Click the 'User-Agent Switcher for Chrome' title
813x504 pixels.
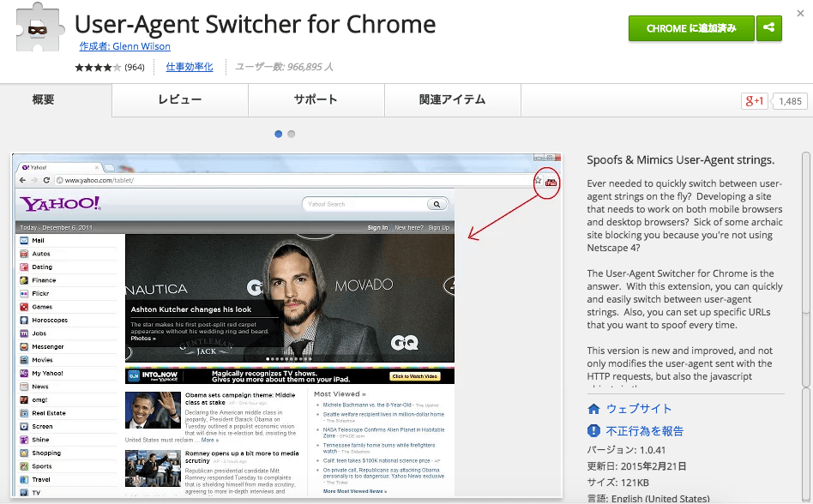256,24
